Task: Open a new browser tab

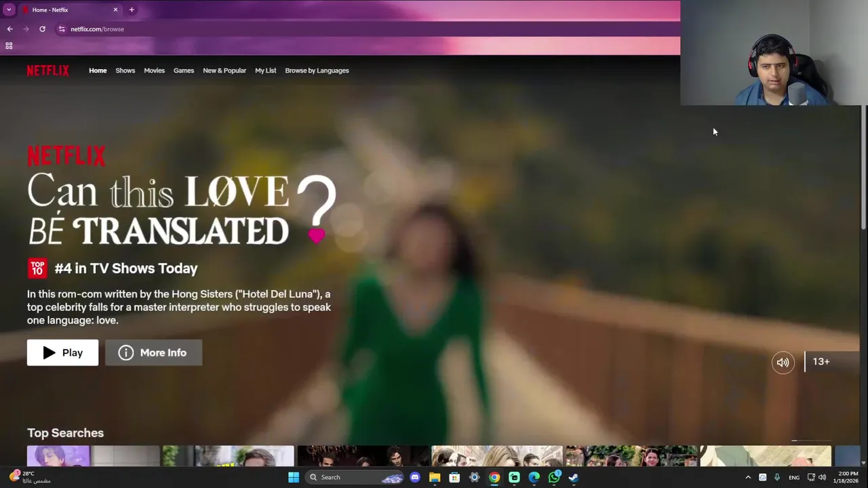Action: click(x=132, y=9)
